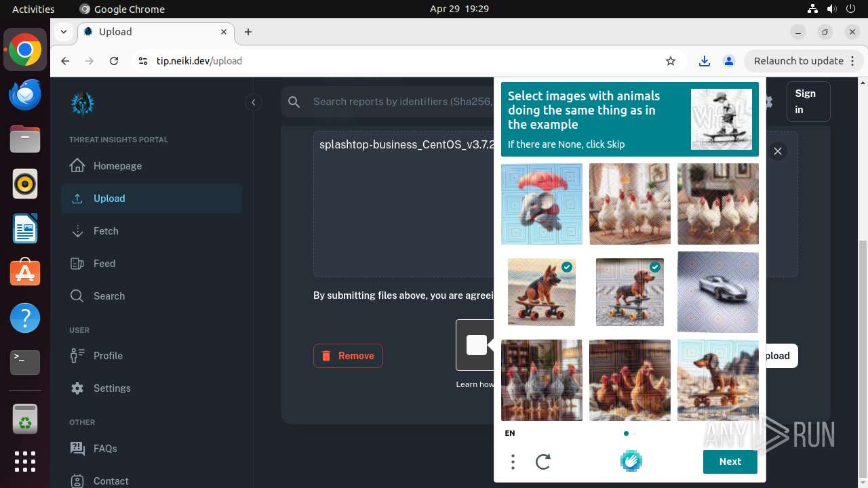Select the grey chickens bottom-left image
The width and height of the screenshot is (868, 488).
click(x=542, y=380)
